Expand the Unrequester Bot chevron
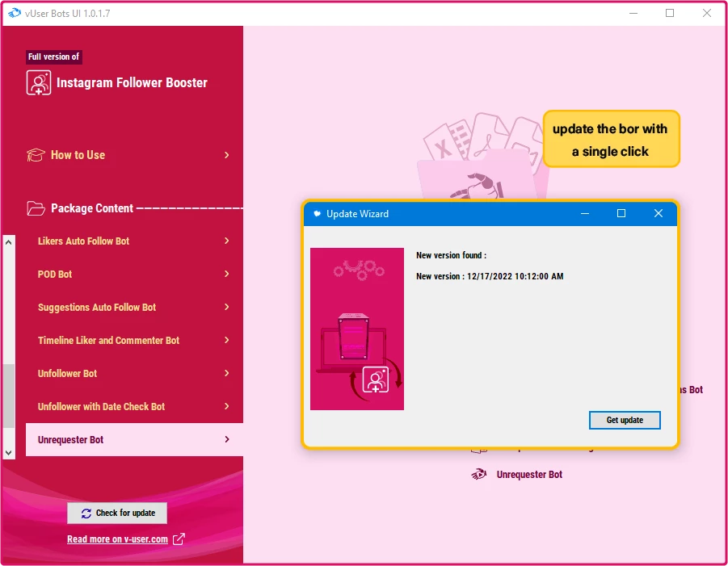Screen dimensions: 728x566 click(x=226, y=439)
